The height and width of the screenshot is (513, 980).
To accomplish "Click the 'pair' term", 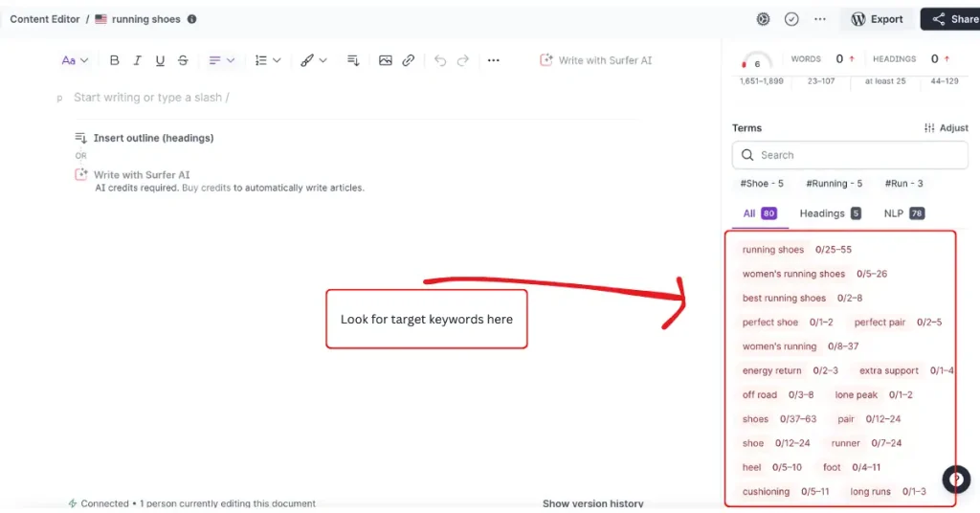I will pos(846,419).
